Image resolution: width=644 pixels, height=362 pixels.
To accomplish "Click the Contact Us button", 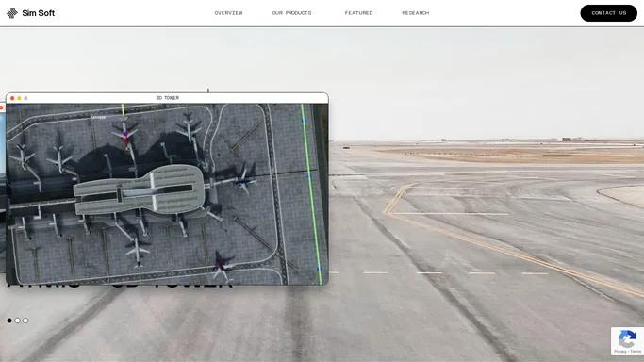I will click(x=609, y=13).
